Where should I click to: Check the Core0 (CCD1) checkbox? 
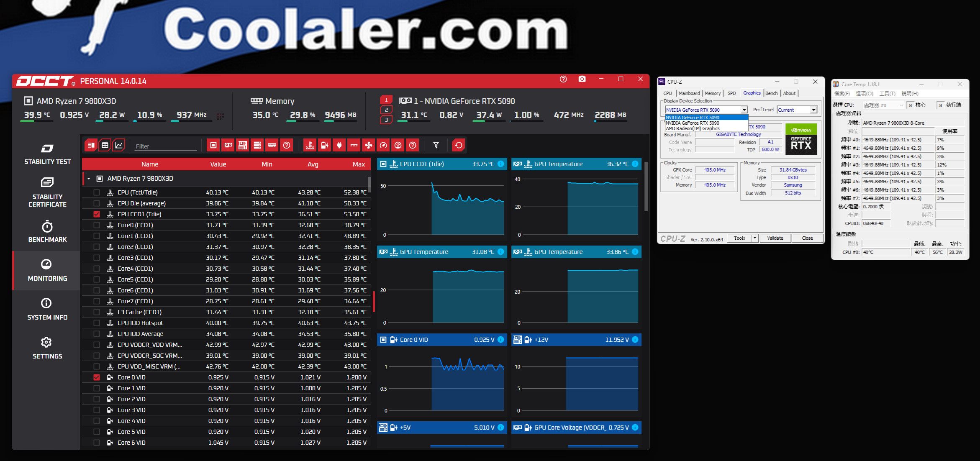coord(97,225)
